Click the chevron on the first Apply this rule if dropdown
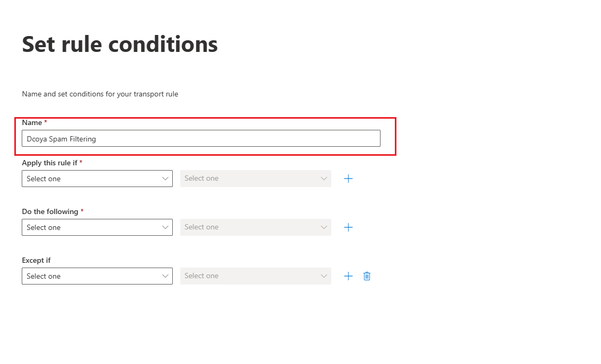601x364 pixels. point(165,179)
